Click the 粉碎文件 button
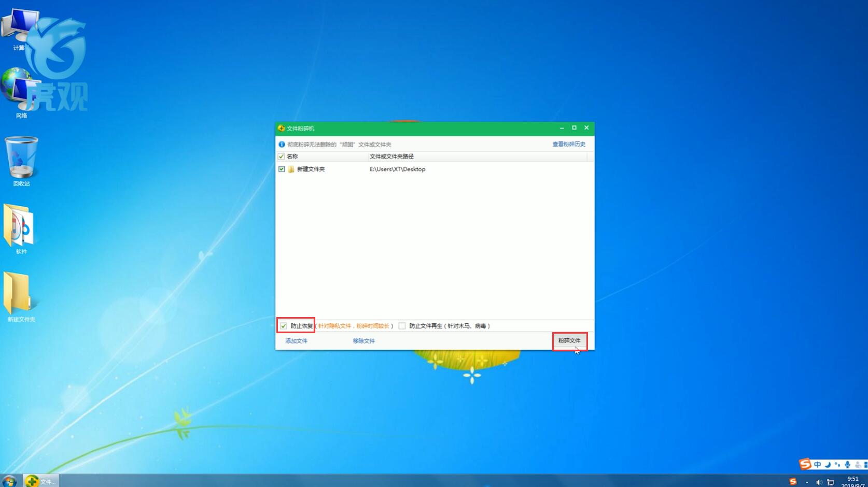 [569, 340]
